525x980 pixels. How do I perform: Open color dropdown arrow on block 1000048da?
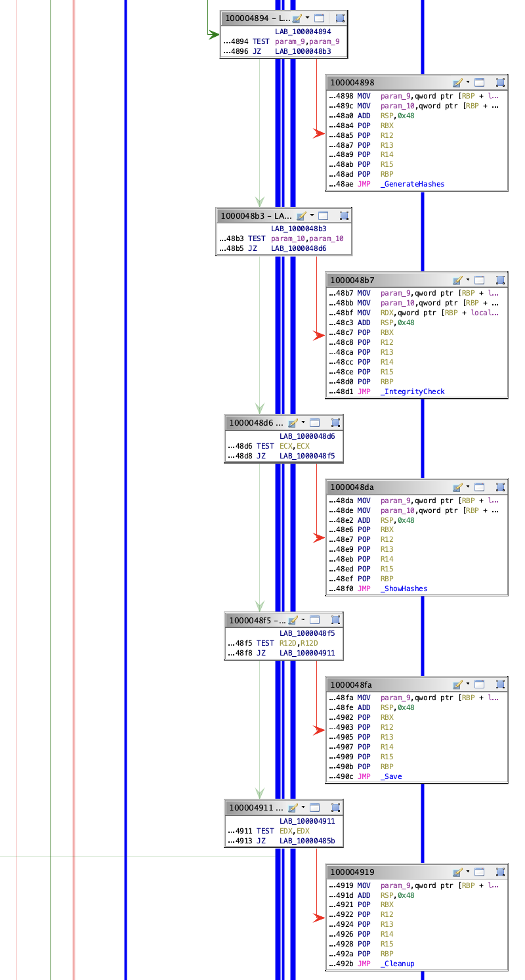468,487
